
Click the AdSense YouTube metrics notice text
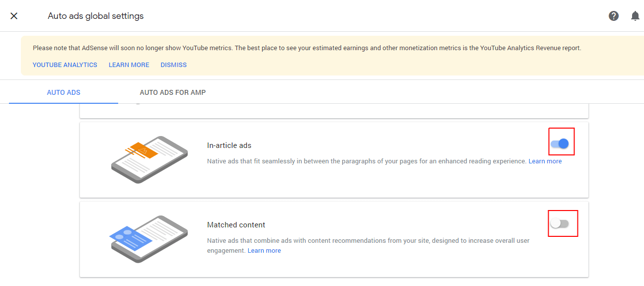[307, 48]
